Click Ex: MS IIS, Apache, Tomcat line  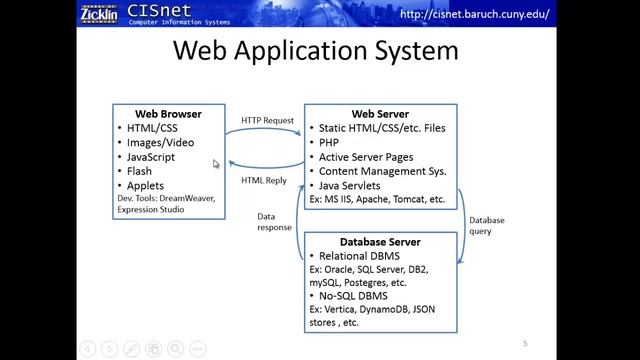point(377,199)
